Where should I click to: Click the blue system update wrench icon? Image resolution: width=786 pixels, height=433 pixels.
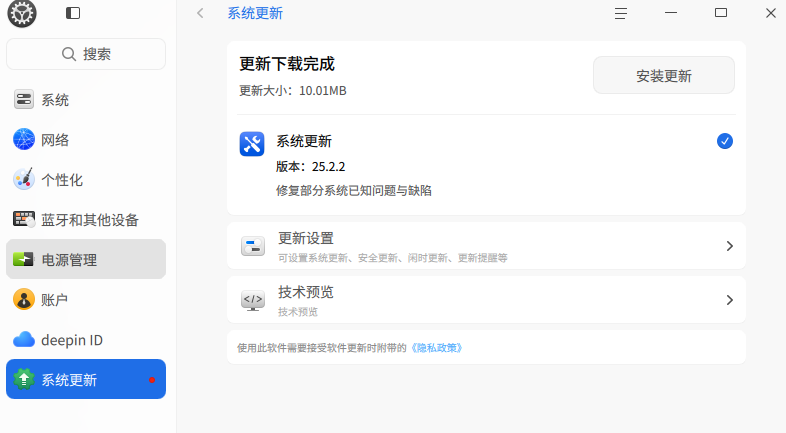[x=252, y=144]
